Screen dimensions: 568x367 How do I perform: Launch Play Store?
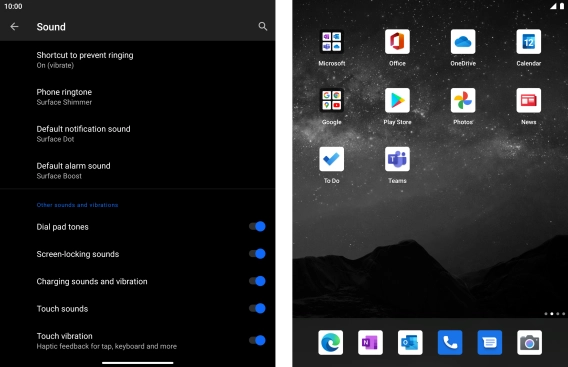pos(397,100)
